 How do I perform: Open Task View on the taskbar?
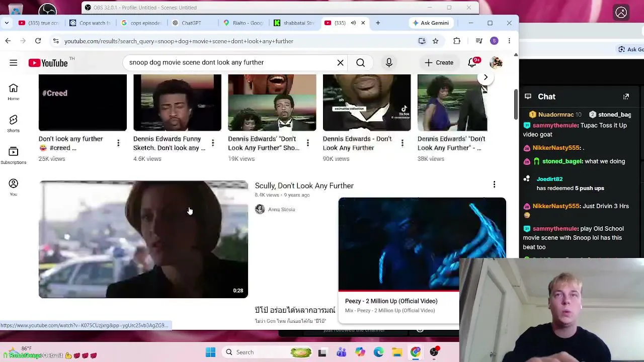(322, 352)
